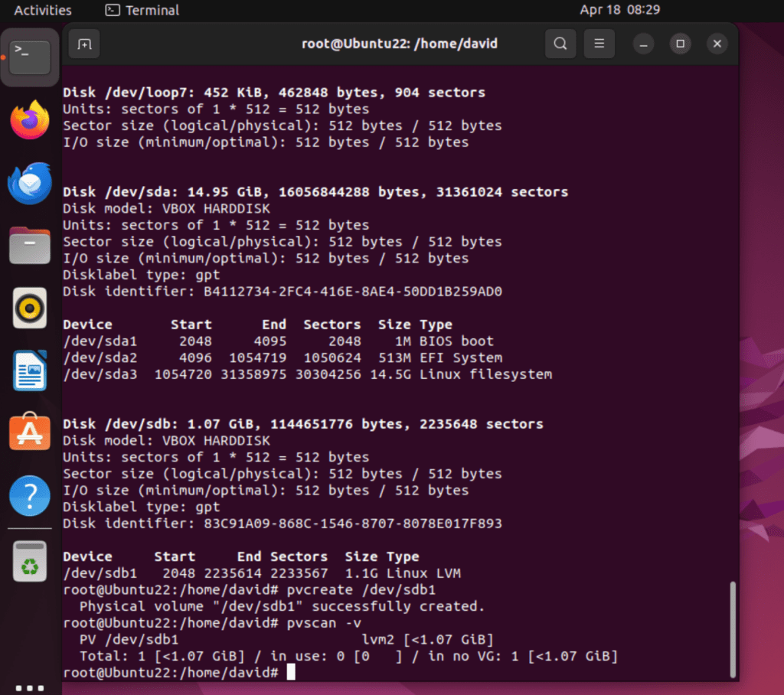Open the terminal hamburger menu

(x=599, y=44)
